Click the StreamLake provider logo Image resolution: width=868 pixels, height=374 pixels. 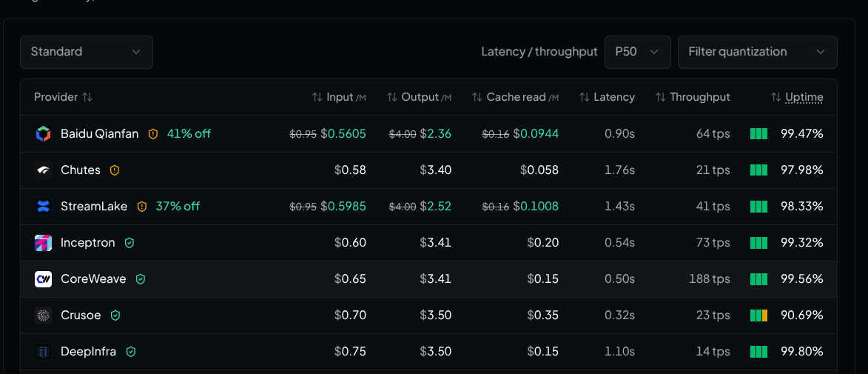coord(43,207)
